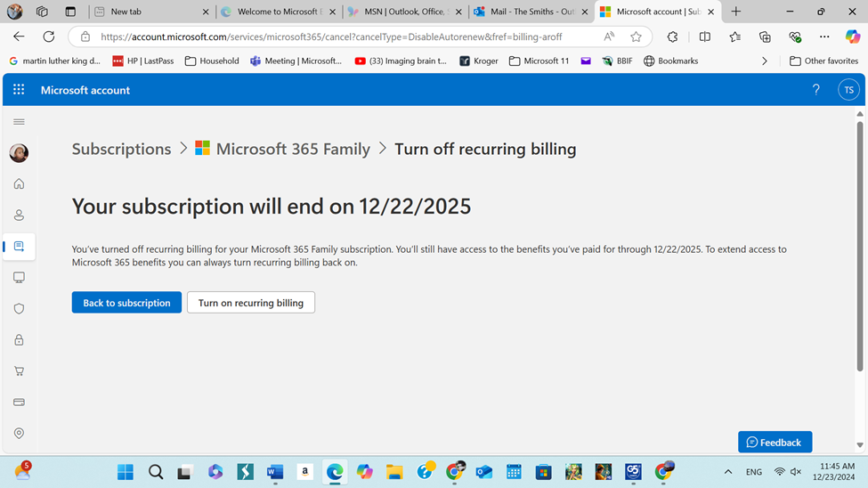Switch to Welcome to Microsoft Edge tab
Image resolution: width=868 pixels, height=488 pixels.
[279, 12]
